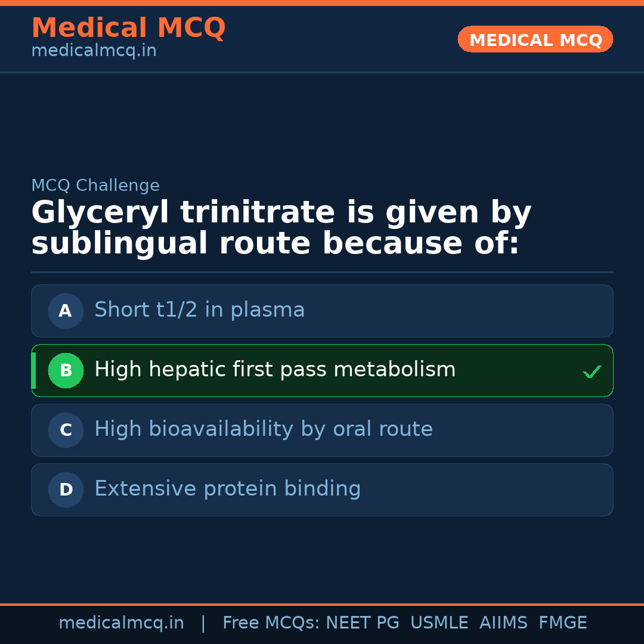Viewport: 644px width, 644px height.
Task: Select 'High hepatic first pass metabolism' answer text
Action: click(275, 370)
